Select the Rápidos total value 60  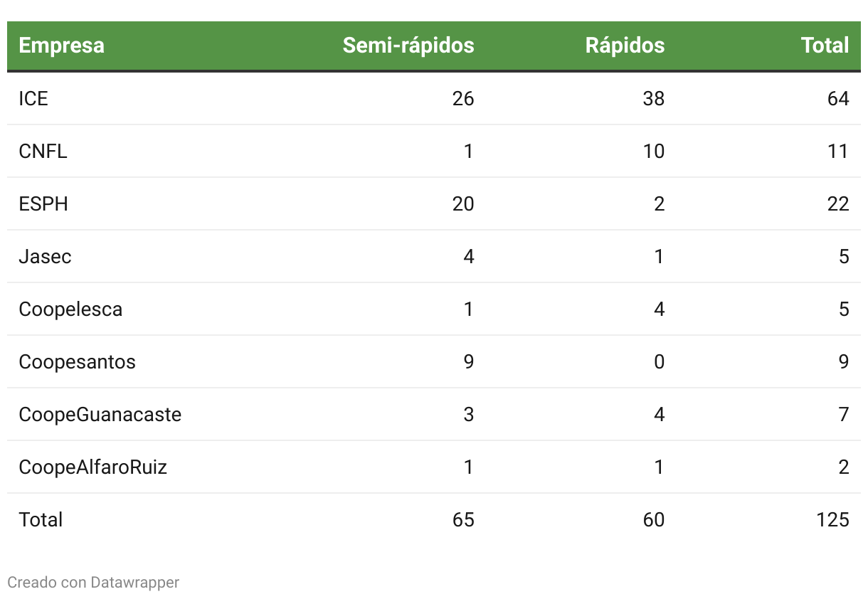pyautogui.click(x=652, y=520)
